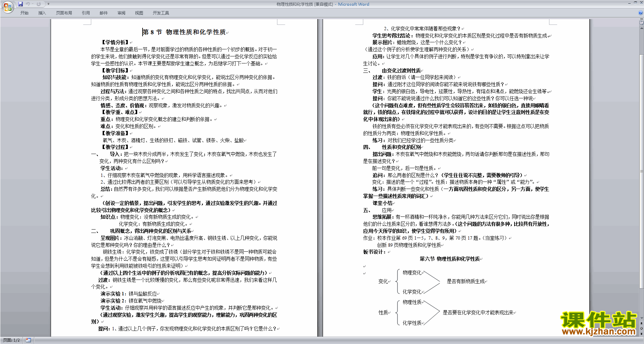The height and width of the screenshot is (344, 644).
Task: Click 化学性质 in the diagram
Action: [412, 323]
